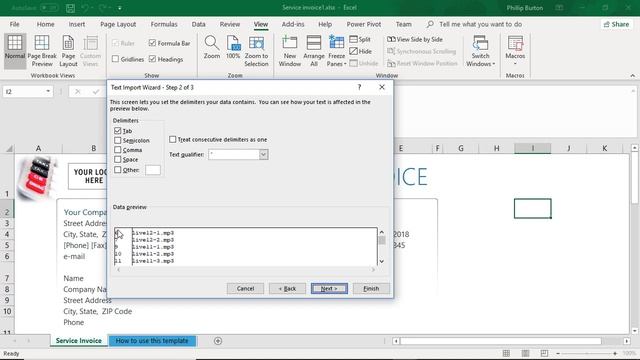Check the Comma delimiter checkbox

click(118, 150)
